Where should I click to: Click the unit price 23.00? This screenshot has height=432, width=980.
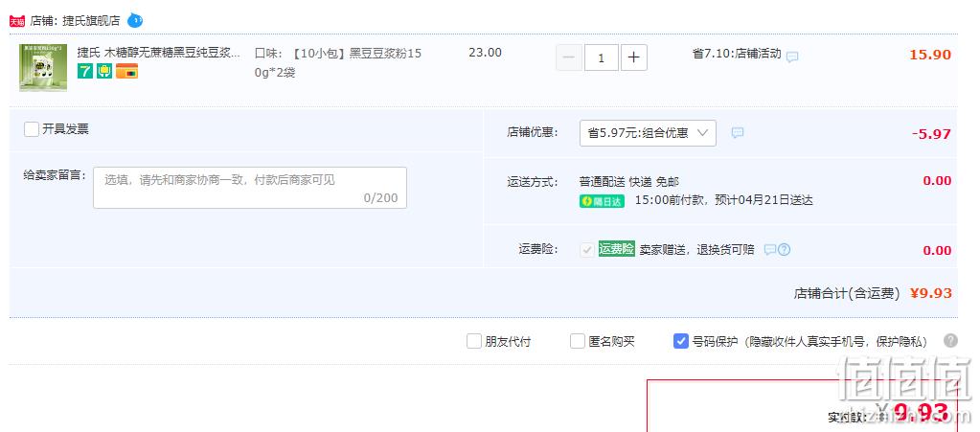(x=485, y=53)
